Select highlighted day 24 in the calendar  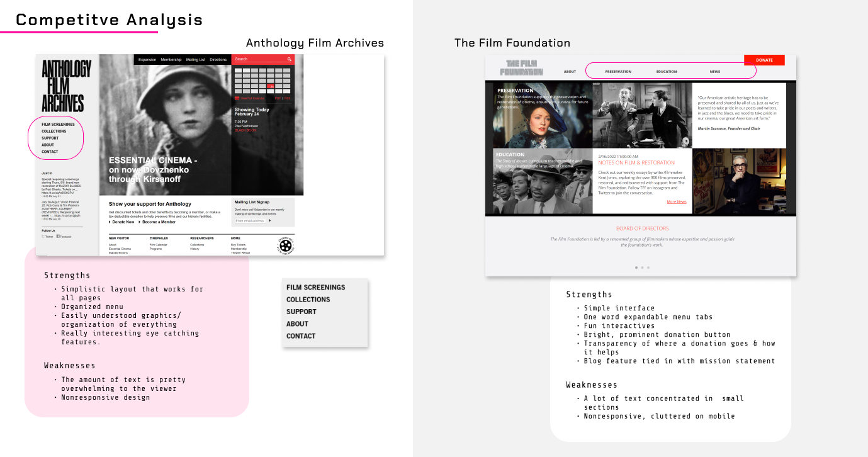coord(271,86)
